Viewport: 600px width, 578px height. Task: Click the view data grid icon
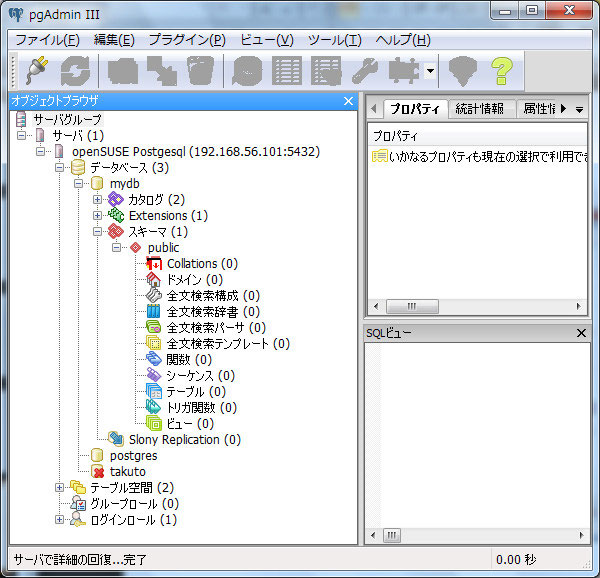pyautogui.click(x=287, y=71)
